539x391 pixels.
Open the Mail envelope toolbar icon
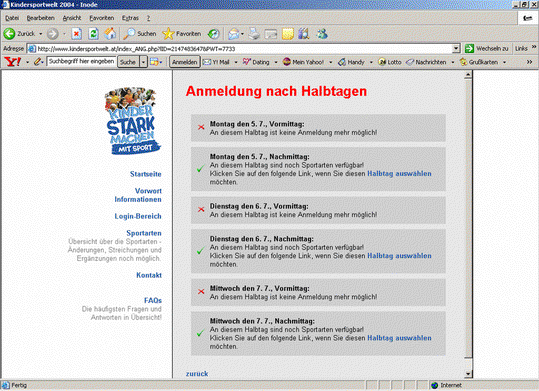point(233,34)
